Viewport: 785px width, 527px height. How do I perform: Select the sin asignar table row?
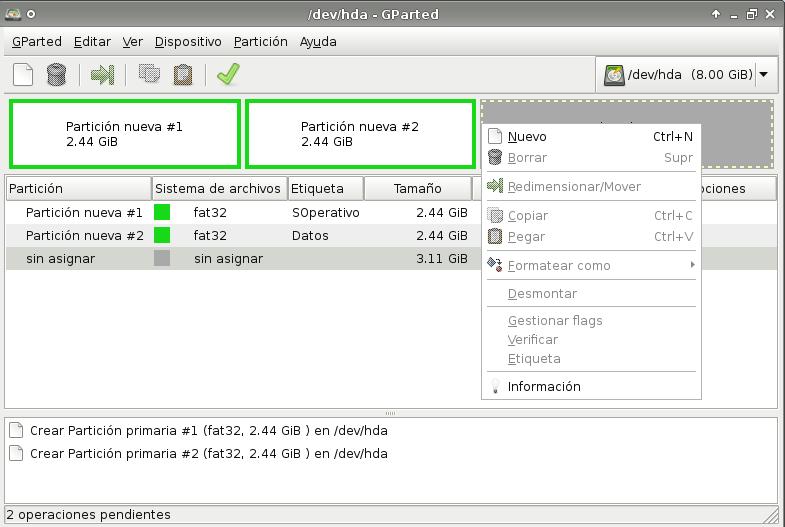coord(240,258)
